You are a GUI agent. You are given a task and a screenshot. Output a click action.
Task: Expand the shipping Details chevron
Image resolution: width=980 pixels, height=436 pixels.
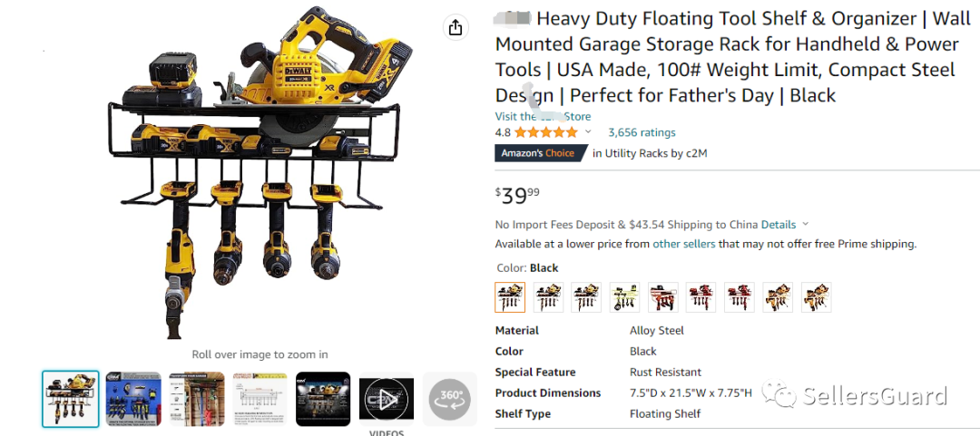(806, 225)
